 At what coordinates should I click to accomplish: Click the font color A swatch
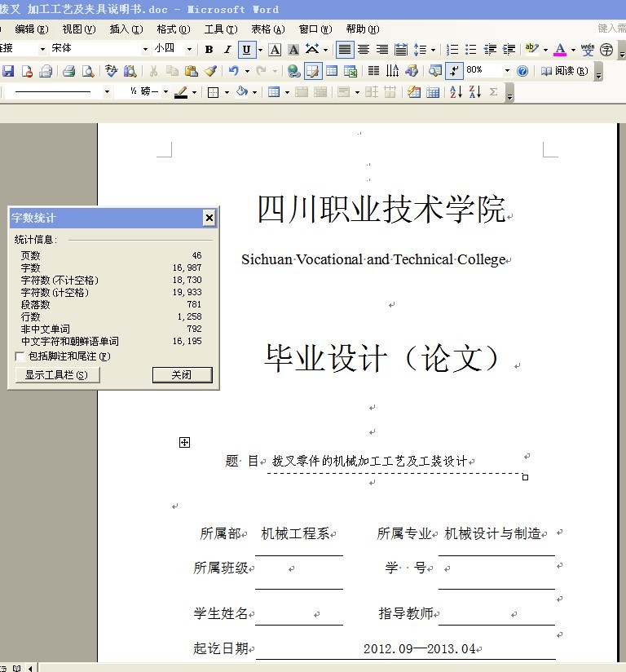click(x=560, y=50)
